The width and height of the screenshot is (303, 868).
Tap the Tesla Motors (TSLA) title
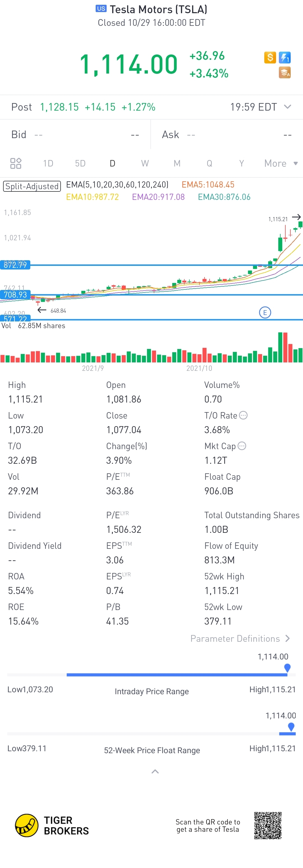(x=159, y=10)
